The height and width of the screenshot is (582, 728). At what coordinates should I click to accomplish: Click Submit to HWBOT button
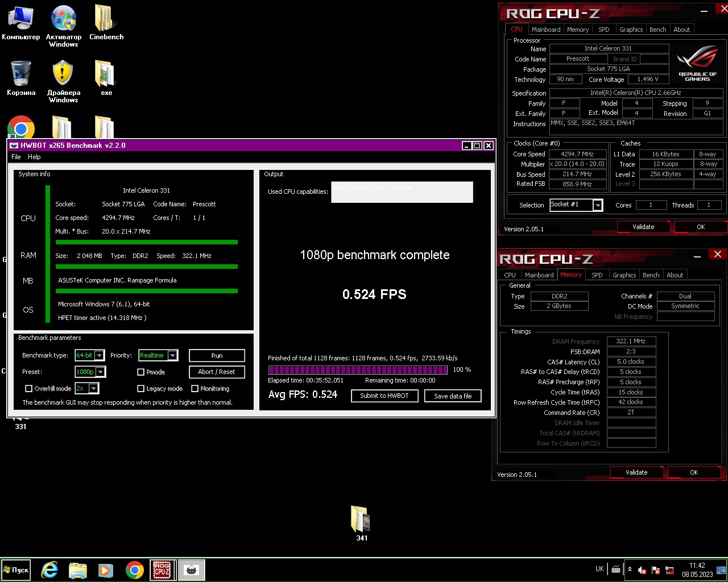click(384, 396)
